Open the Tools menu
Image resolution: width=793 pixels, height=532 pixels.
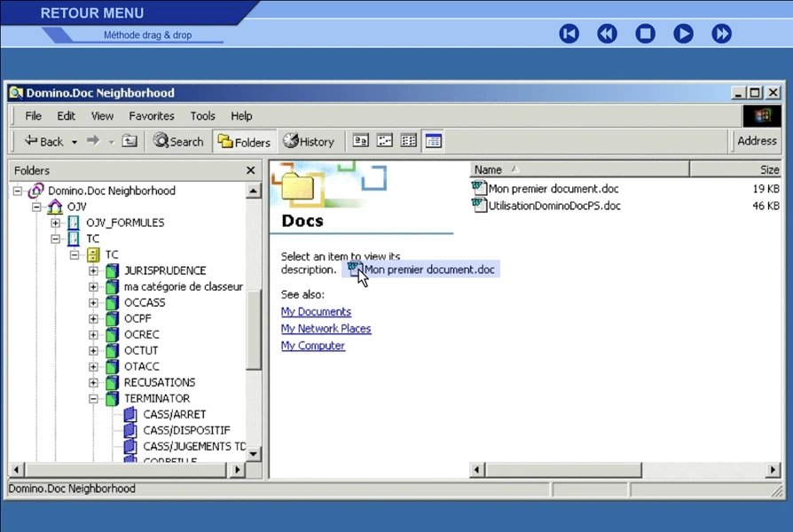tap(202, 116)
